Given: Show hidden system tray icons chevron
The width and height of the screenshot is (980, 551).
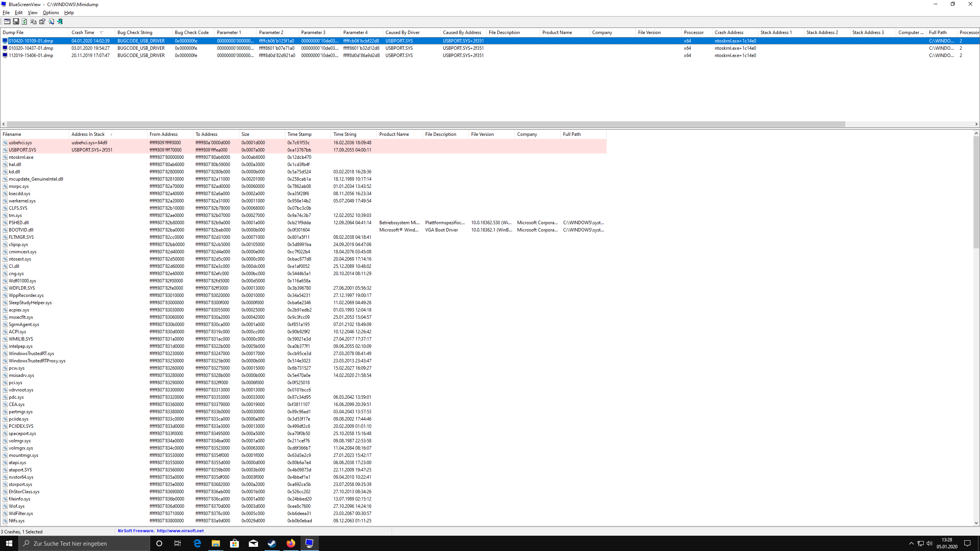Looking at the screenshot, I should click(911, 543).
